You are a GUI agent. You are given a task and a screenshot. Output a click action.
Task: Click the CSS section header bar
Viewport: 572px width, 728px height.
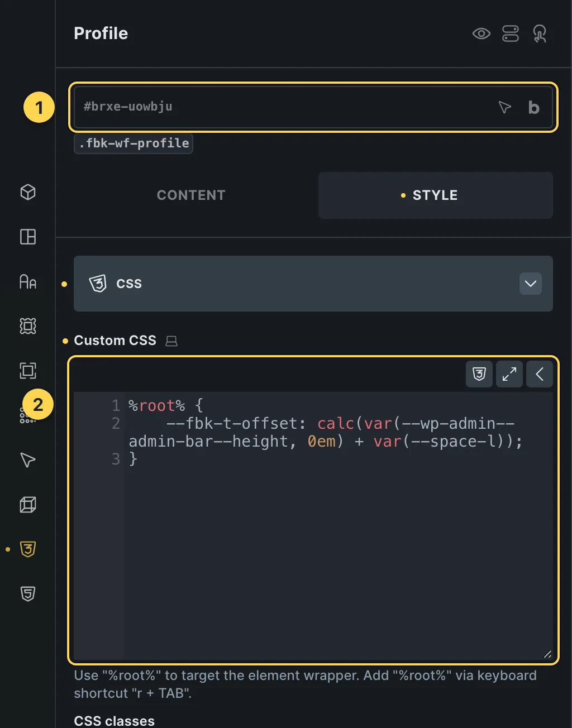[x=313, y=284]
